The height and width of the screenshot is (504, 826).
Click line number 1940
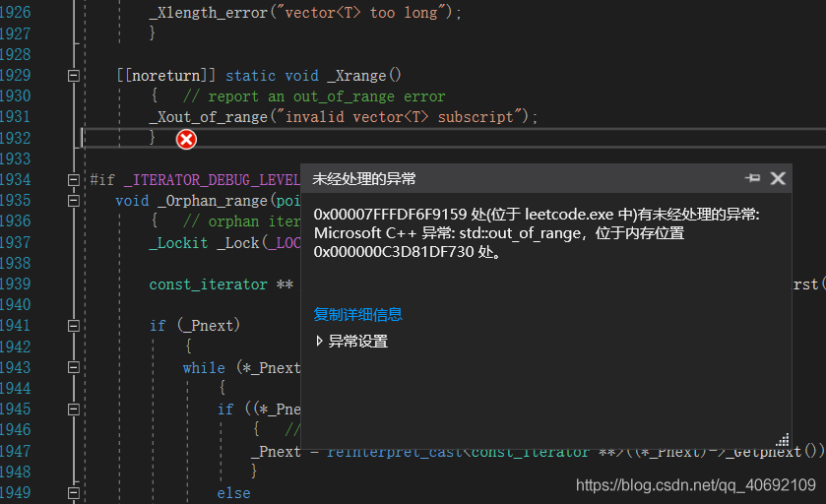click(x=16, y=305)
